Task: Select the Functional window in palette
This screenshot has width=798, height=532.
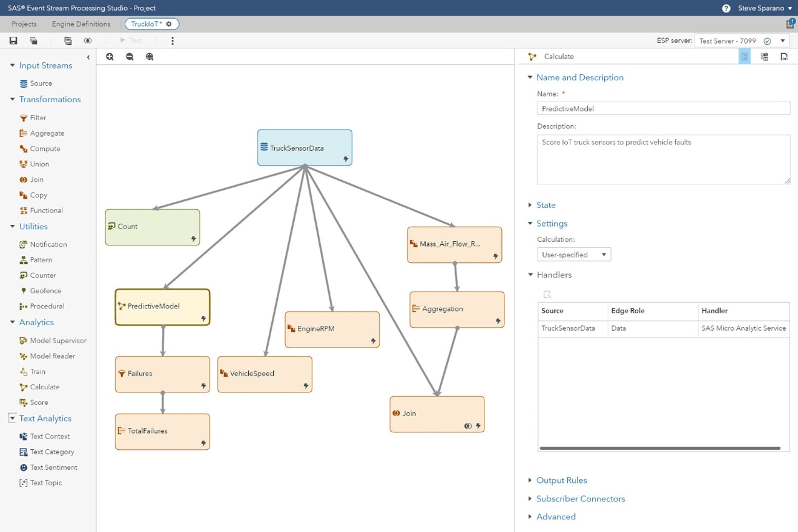Action: (41, 211)
